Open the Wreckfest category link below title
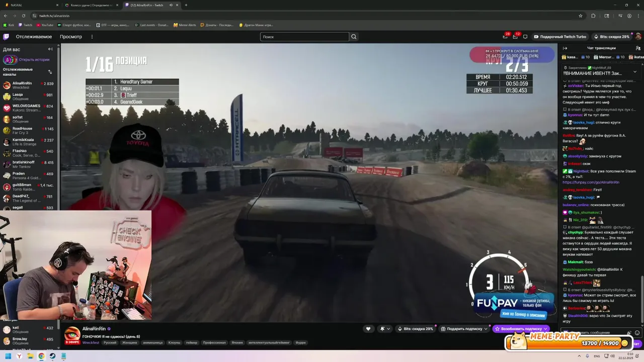 [91, 342]
